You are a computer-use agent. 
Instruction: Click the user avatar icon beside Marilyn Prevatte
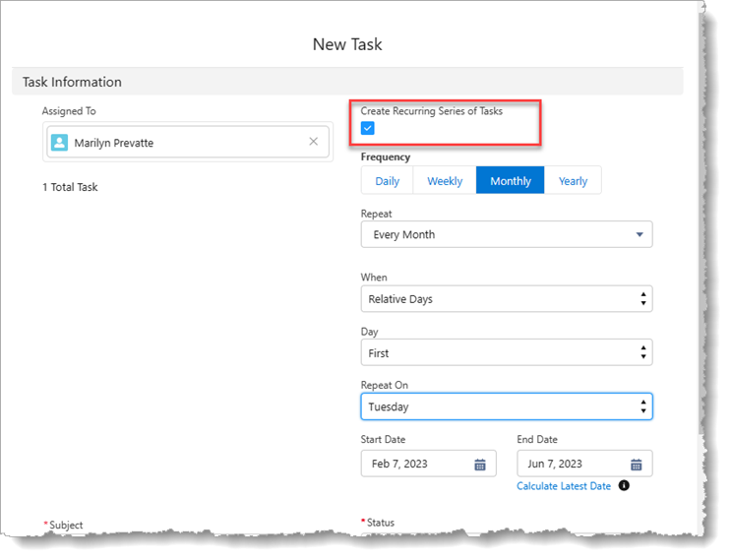click(60, 143)
